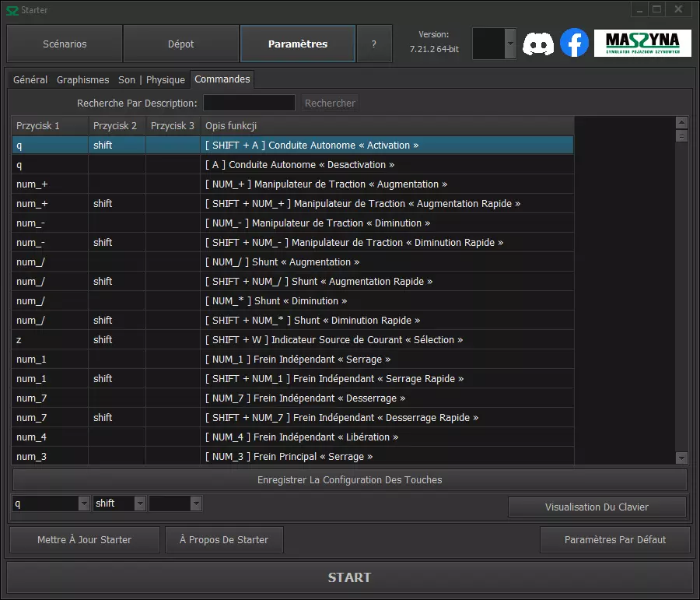
Task: Open Visualisation Du Clavier
Action: (x=597, y=507)
